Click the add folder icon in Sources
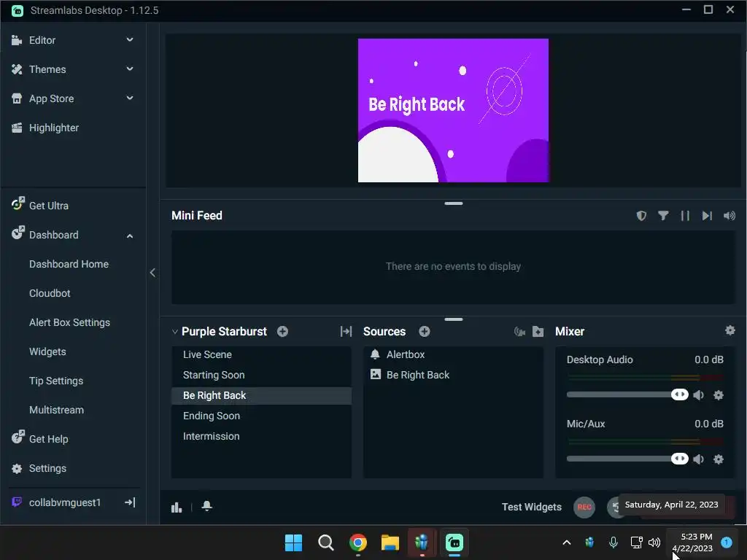 point(538,332)
